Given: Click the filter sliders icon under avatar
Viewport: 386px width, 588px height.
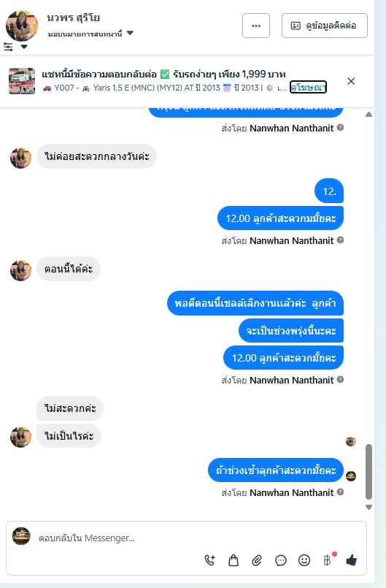Looking at the screenshot, I should [x=8, y=47].
